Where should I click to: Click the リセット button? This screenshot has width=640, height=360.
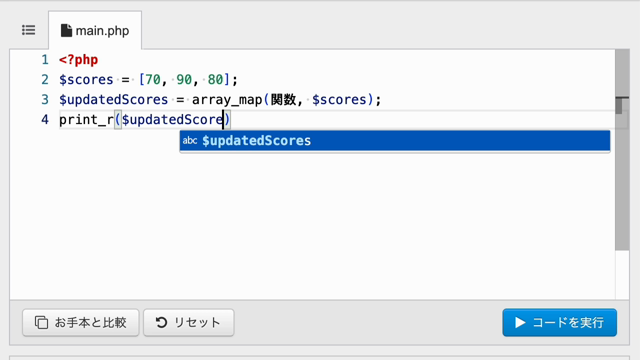coord(189,322)
